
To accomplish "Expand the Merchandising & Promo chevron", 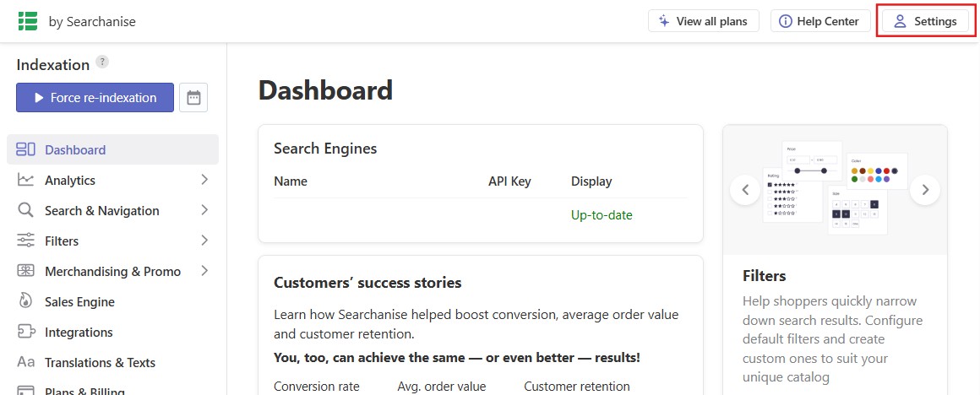I will pos(204,271).
